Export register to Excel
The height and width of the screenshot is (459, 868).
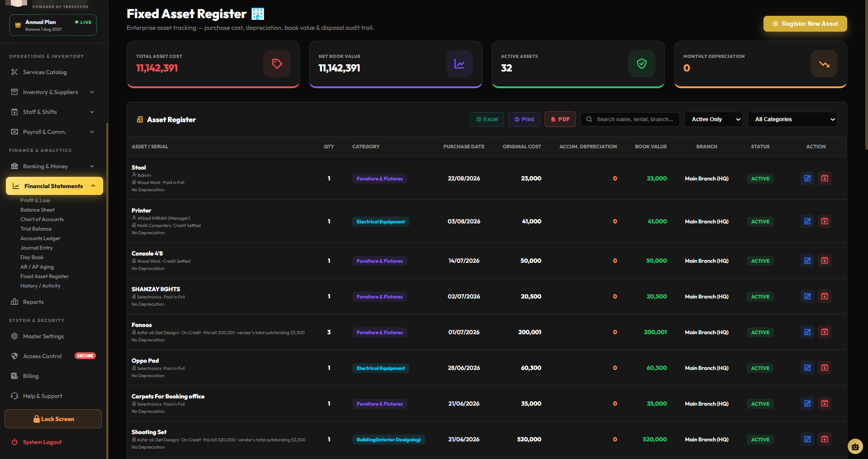pos(487,119)
